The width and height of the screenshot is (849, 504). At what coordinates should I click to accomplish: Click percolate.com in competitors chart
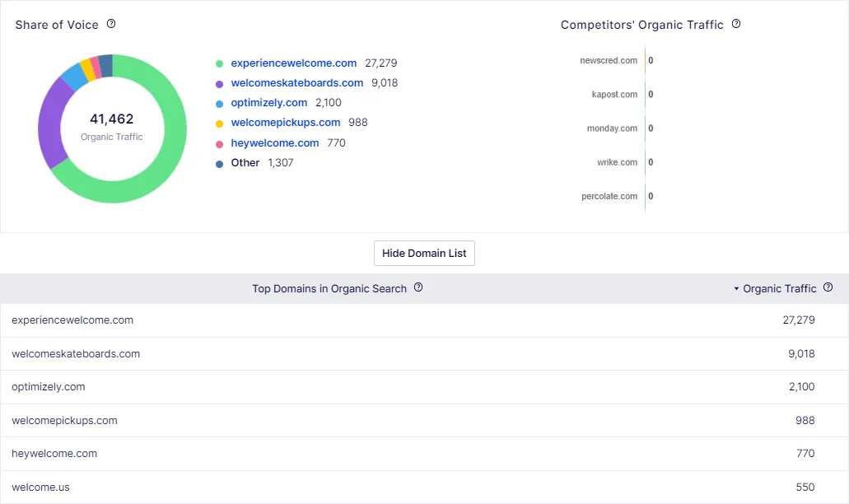pyautogui.click(x=609, y=196)
